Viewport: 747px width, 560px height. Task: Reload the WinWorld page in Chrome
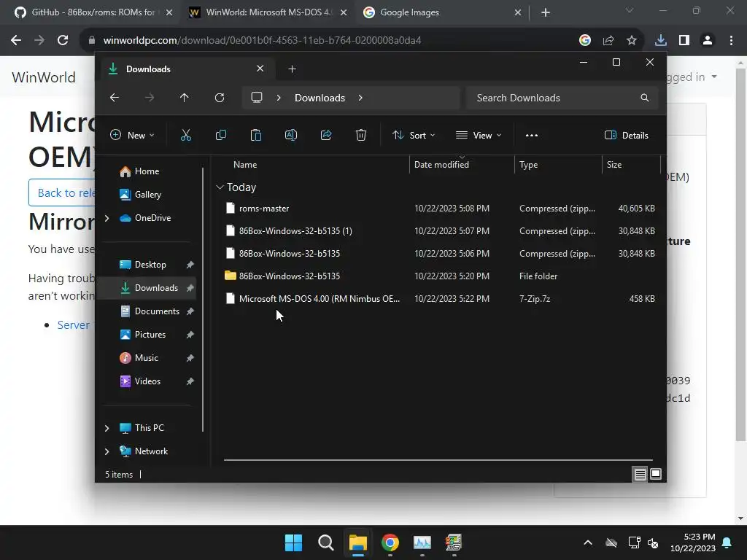[63, 40]
